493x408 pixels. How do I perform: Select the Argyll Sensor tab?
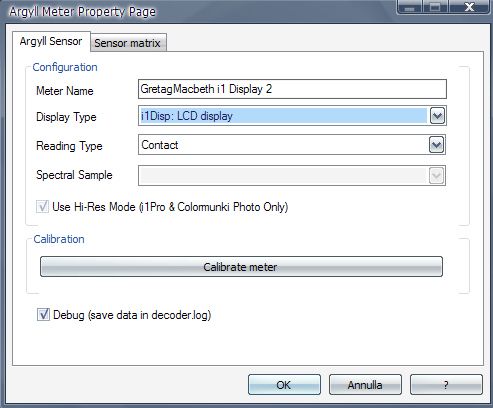tap(51, 41)
